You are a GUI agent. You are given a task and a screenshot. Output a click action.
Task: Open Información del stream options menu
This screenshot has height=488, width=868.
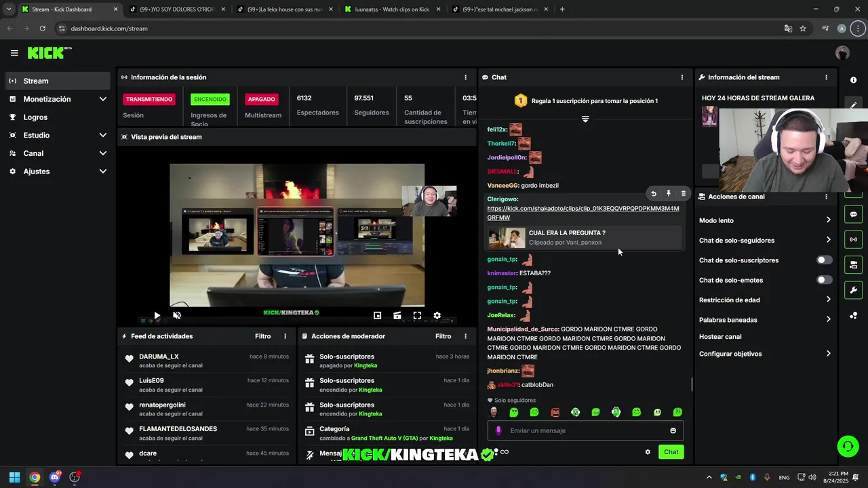(826, 77)
